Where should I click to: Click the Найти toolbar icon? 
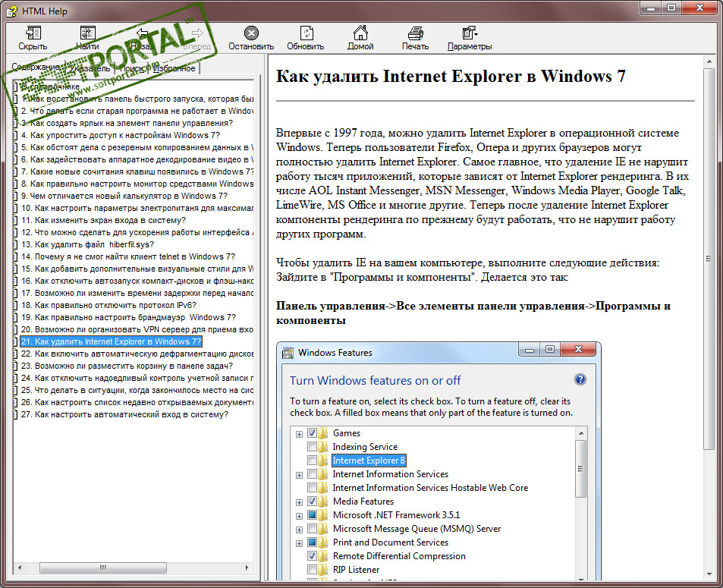pyautogui.click(x=87, y=33)
